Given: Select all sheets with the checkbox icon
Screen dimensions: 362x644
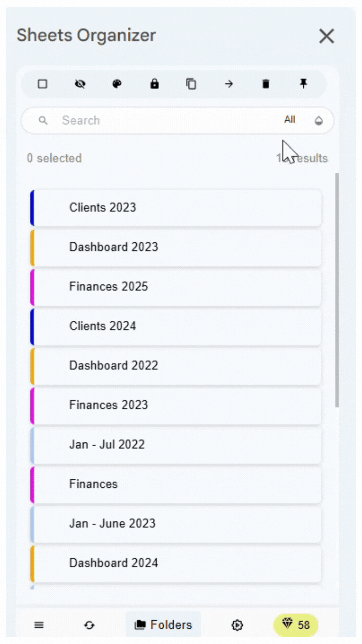Looking at the screenshot, I should click(43, 84).
